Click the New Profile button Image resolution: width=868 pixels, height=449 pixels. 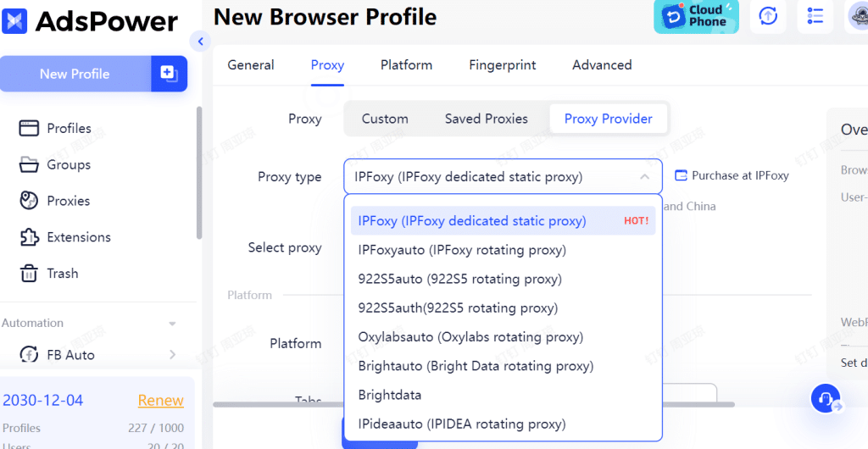[x=75, y=74]
